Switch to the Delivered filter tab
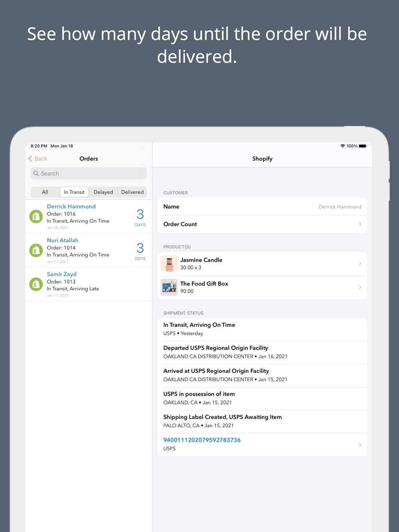The image size is (399, 532). point(132,192)
